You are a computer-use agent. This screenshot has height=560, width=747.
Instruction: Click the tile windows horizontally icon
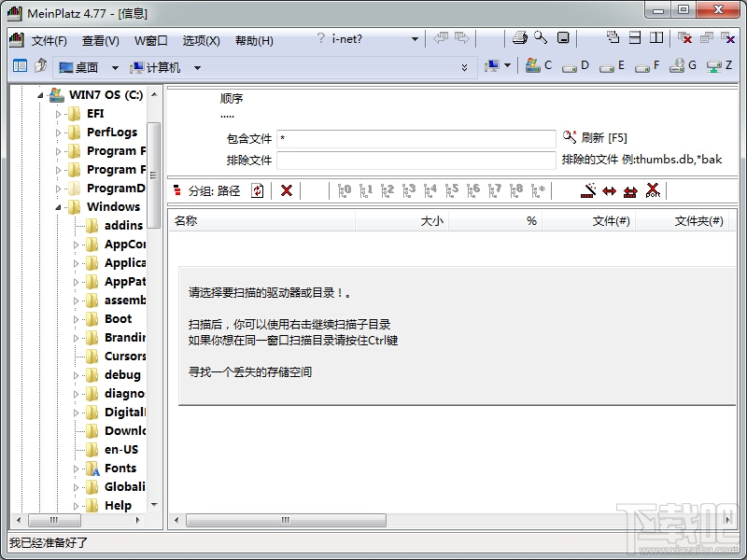[x=635, y=37]
